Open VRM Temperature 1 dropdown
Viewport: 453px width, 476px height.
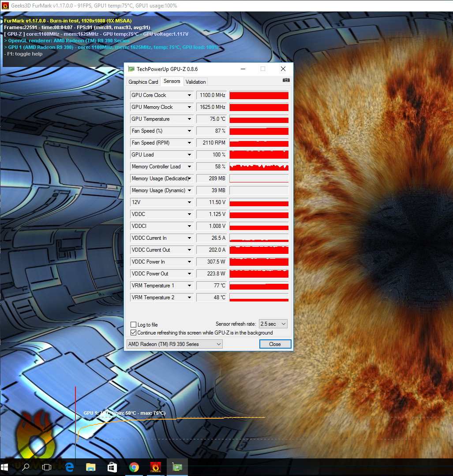(x=189, y=286)
